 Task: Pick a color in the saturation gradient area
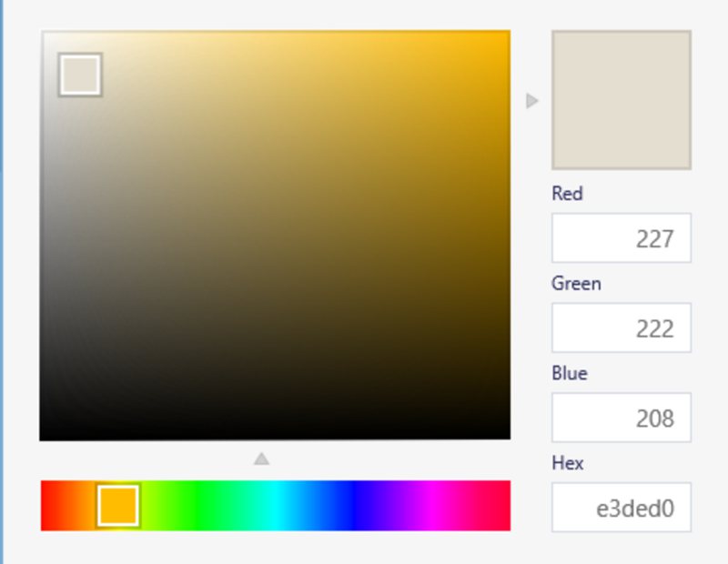275,236
